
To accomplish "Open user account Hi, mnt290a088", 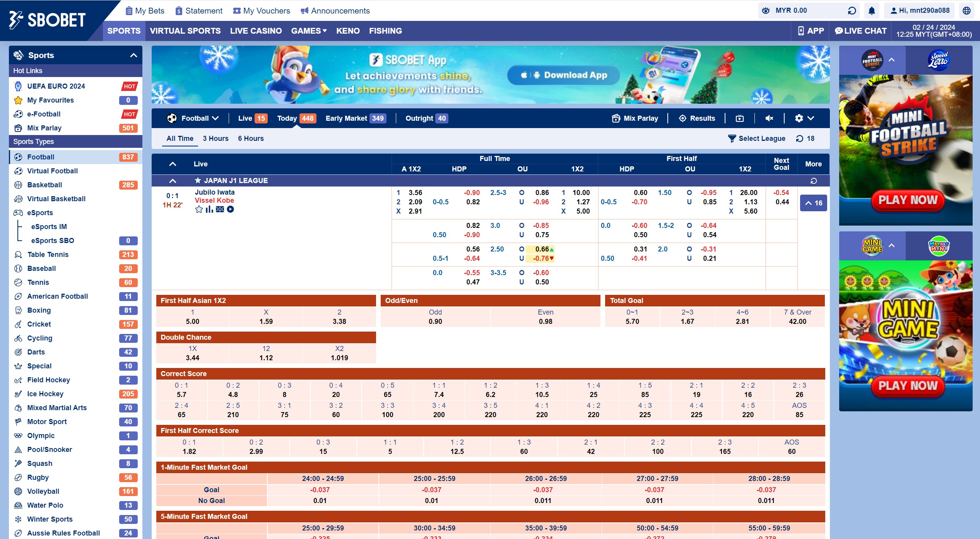I will click(919, 11).
